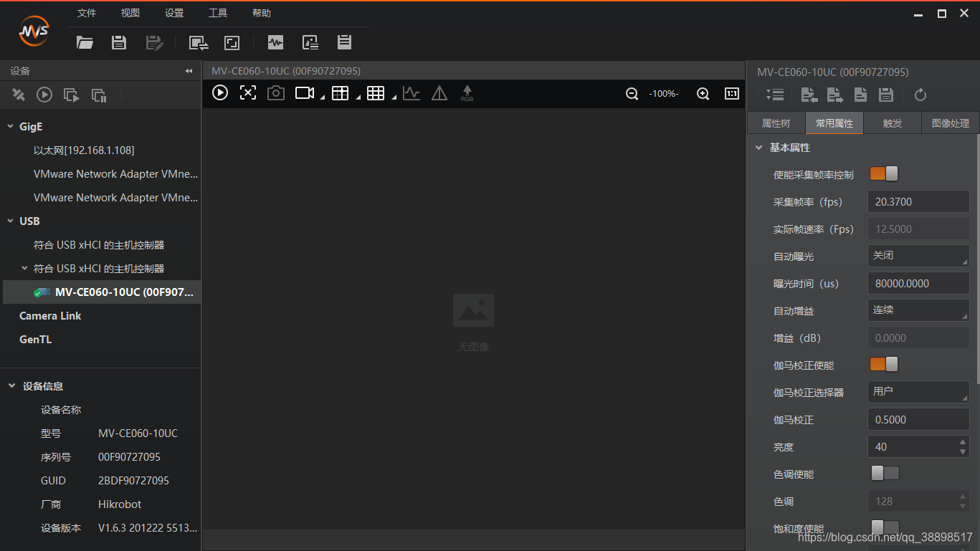Viewport: 980px width, 551px height.
Task: Click the 曝光时间 field showing 80000.0000
Action: 918,283
